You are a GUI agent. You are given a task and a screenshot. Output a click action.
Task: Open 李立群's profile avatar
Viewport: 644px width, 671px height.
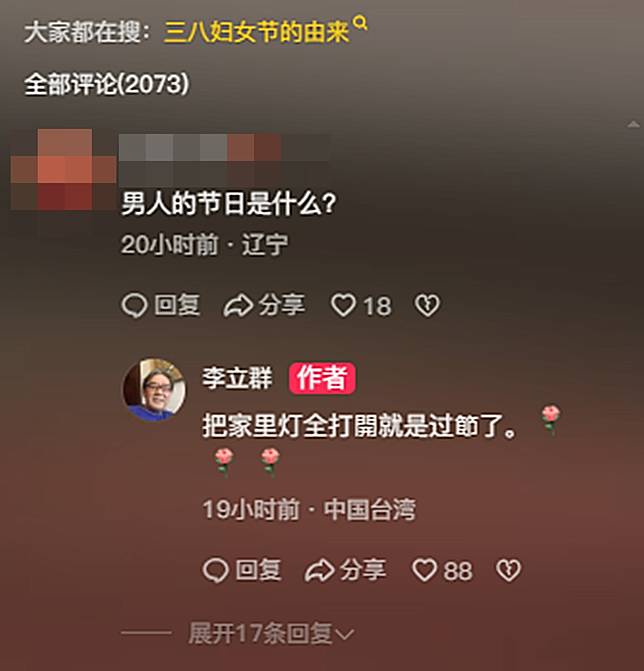tap(154, 390)
